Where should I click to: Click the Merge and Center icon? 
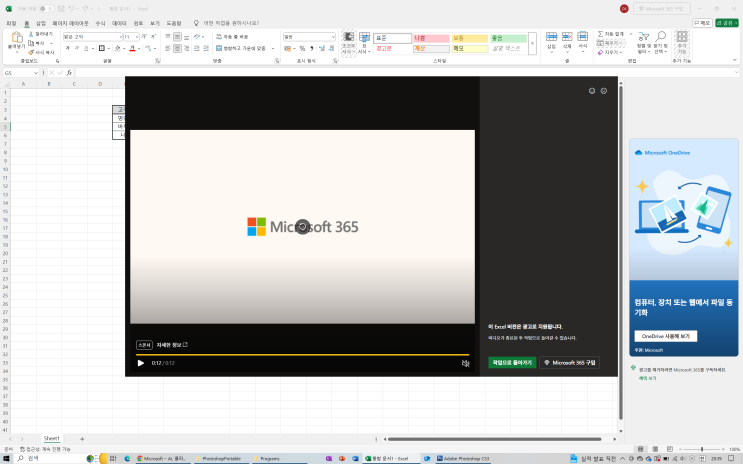click(219, 47)
